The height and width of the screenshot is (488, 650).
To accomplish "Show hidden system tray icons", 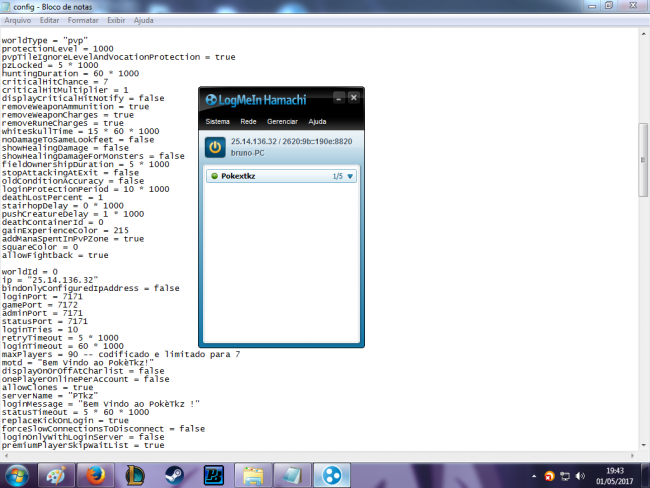I will tap(534, 476).
